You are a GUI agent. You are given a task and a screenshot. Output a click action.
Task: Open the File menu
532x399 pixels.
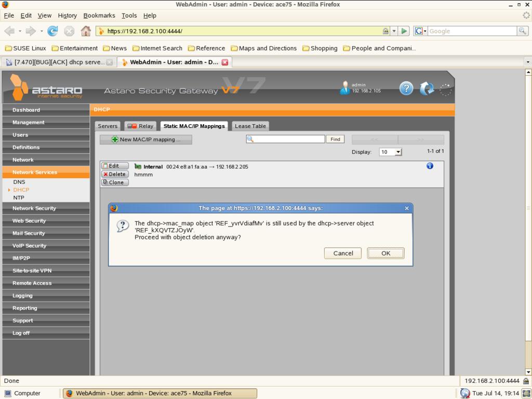pos(9,16)
